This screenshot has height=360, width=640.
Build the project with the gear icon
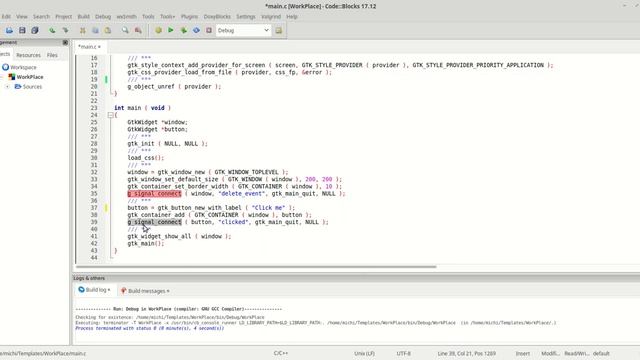point(158,30)
